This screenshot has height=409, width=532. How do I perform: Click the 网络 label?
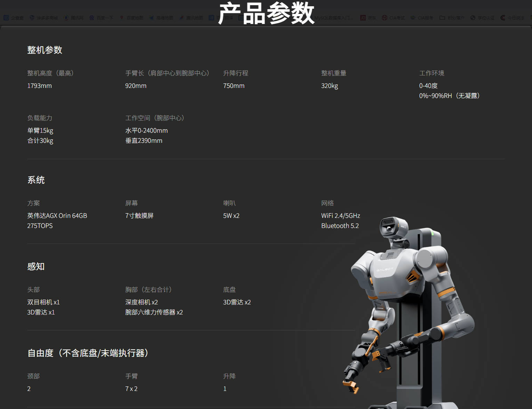(328, 203)
